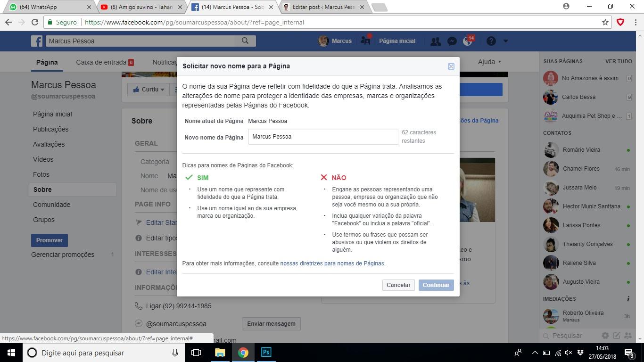The height and width of the screenshot is (362, 644).
Task: Open chat with Chamel Flores
Action: pos(587,169)
